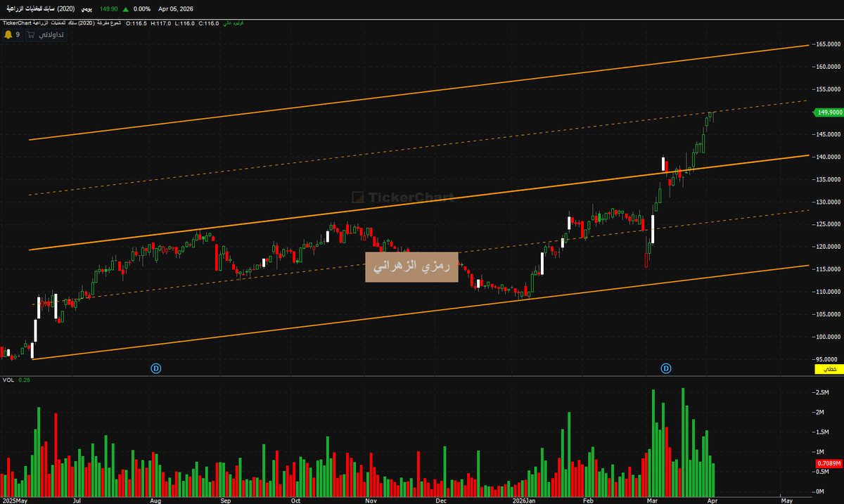Click the 2.5M volume axis label

pos(823,392)
